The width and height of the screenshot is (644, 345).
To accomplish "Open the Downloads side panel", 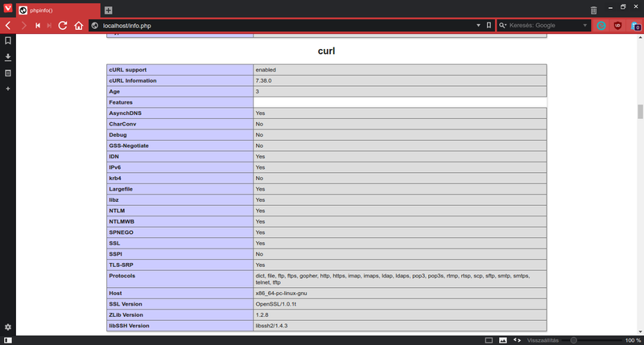I will (8, 57).
